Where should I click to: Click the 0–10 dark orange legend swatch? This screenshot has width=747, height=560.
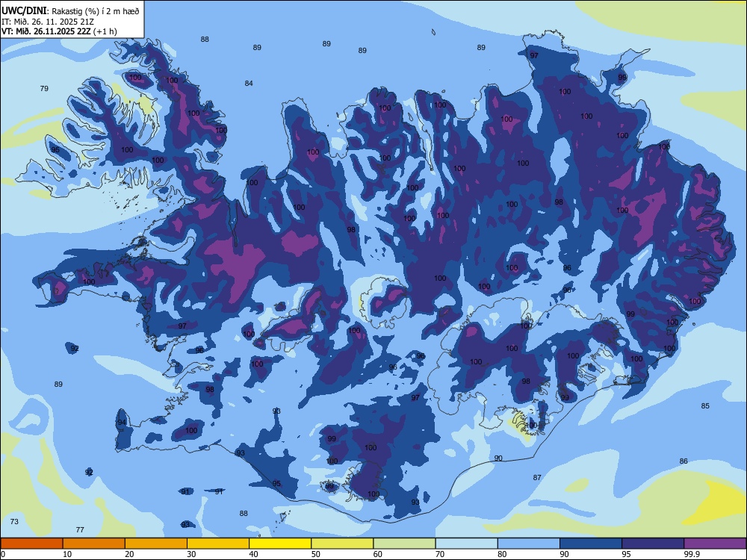[x=31, y=544]
